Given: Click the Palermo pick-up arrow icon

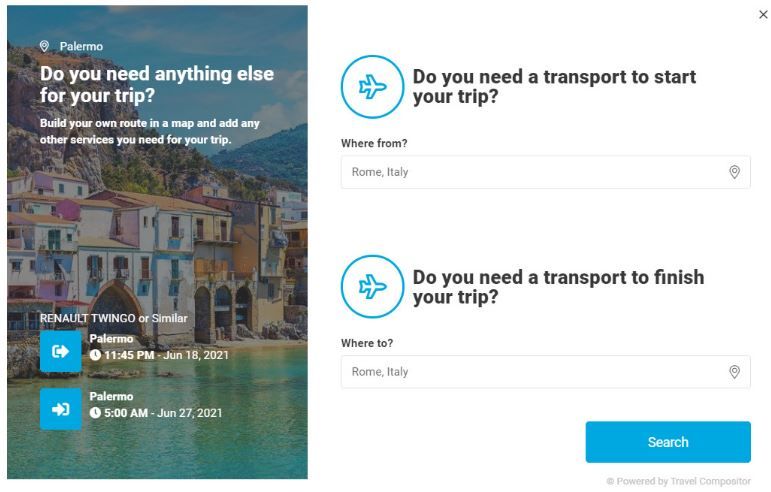Looking at the screenshot, I should [x=60, y=351].
